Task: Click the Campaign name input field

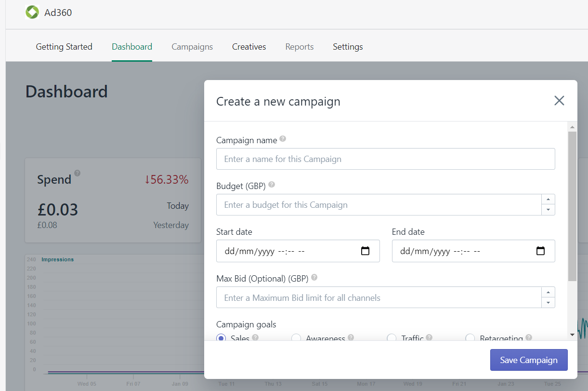Action: (385, 159)
